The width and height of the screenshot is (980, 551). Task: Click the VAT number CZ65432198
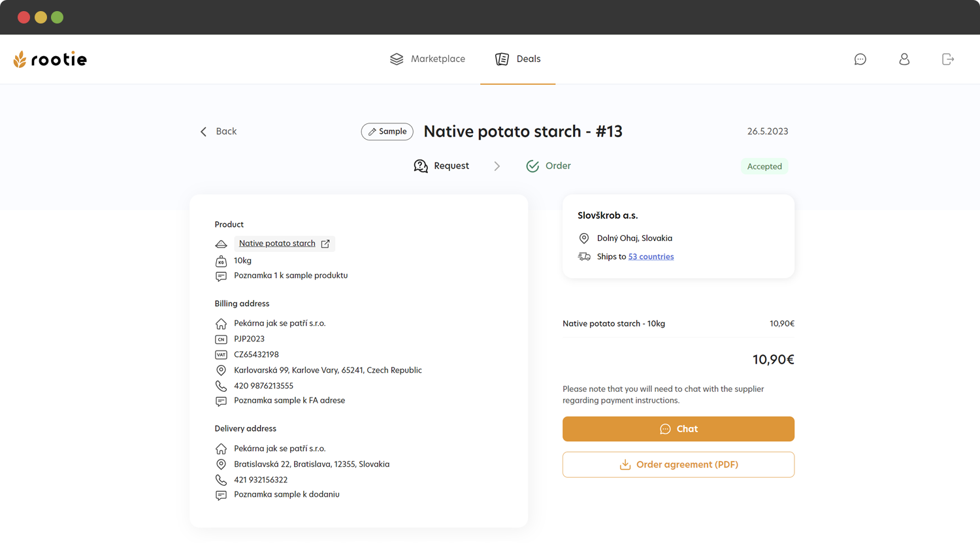click(x=256, y=354)
